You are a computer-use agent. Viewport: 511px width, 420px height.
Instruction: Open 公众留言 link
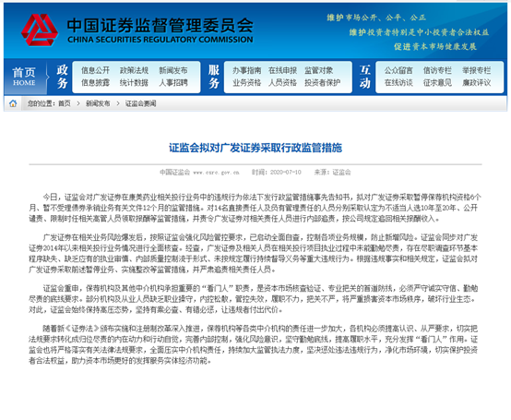[x=398, y=70]
